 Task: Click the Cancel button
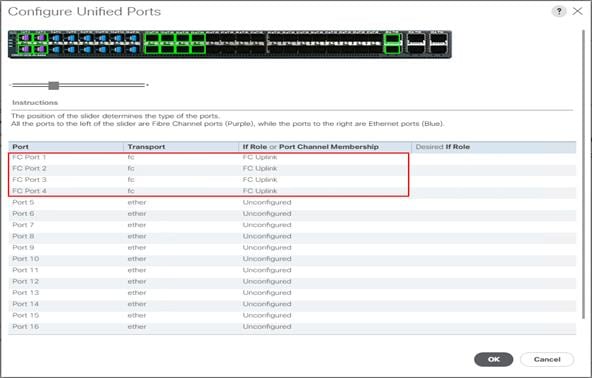click(547, 359)
